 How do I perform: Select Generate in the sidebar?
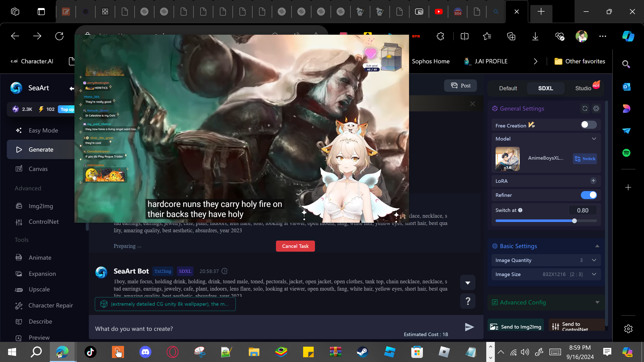coord(41,150)
